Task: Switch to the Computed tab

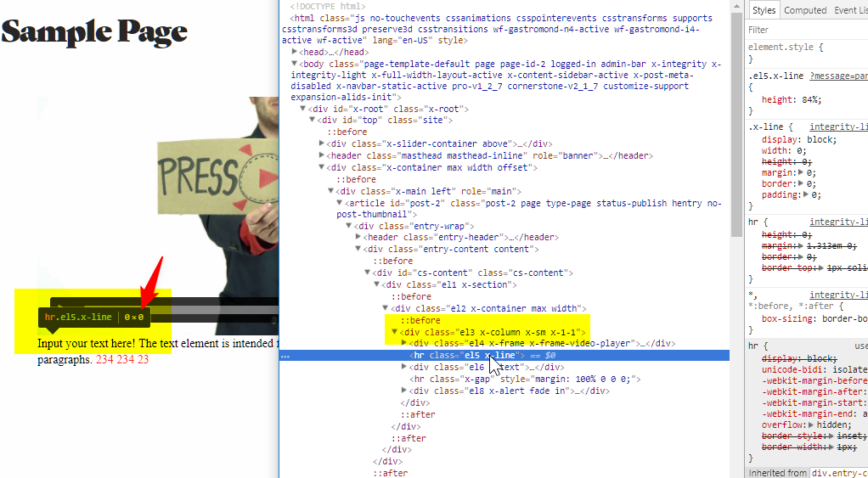Action: (x=804, y=10)
